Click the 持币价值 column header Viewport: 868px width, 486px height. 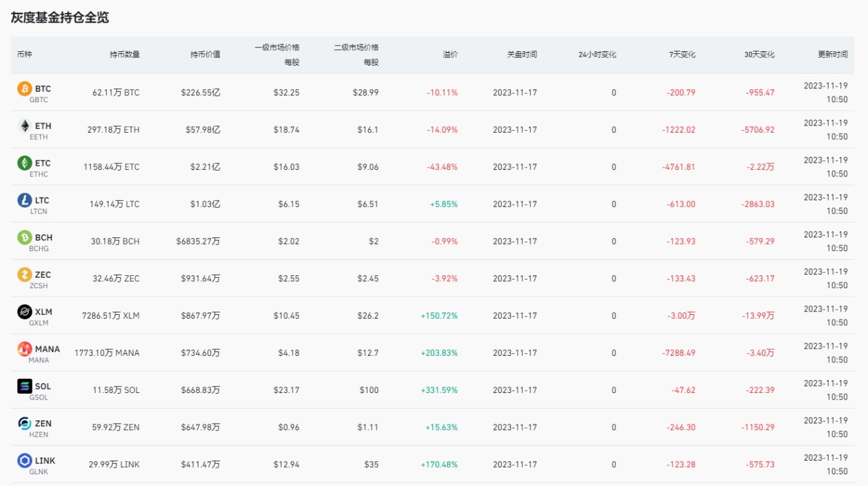(205, 55)
